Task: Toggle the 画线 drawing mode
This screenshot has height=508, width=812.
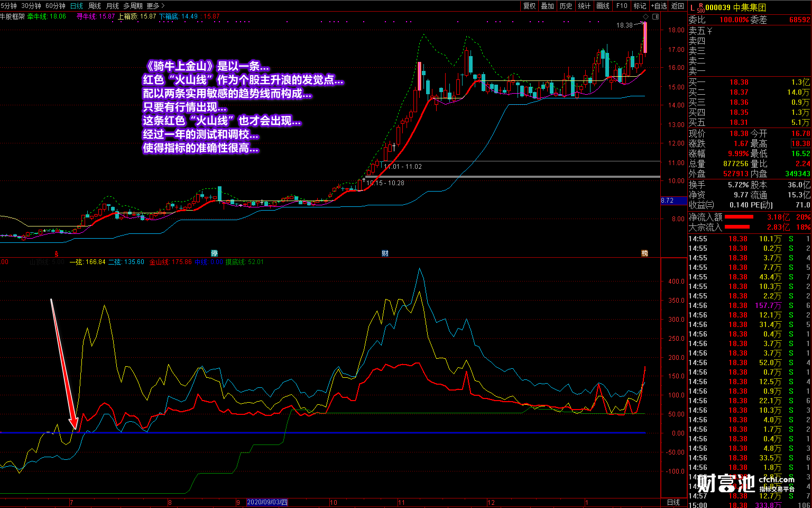Action: (603, 6)
